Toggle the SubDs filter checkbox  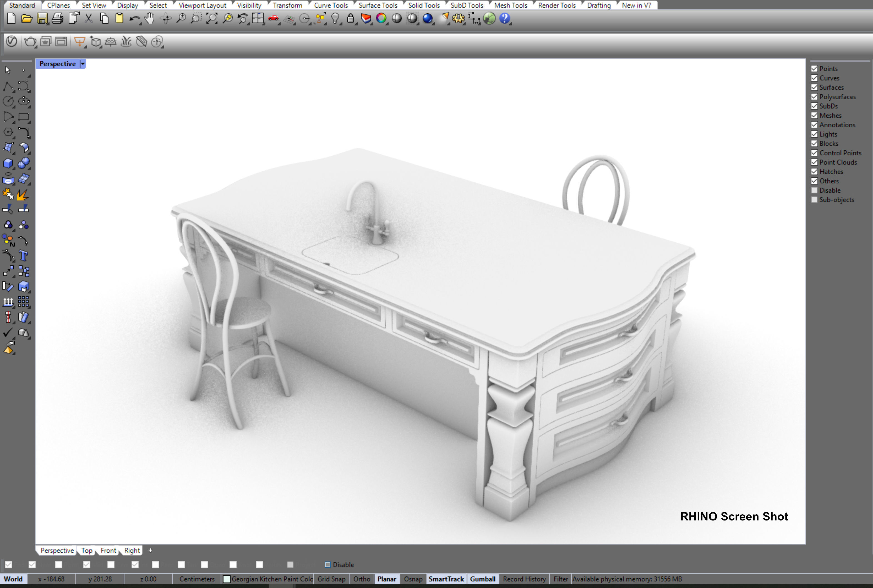(x=814, y=106)
